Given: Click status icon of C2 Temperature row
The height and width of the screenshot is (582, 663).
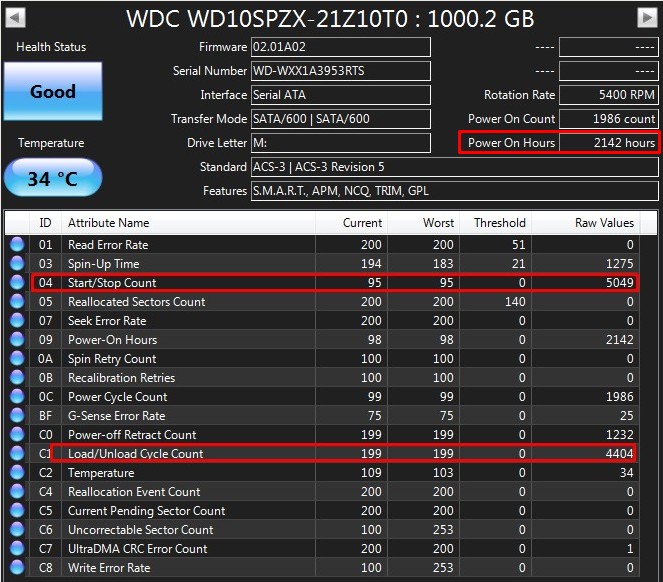Looking at the screenshot, I should 17,472.
